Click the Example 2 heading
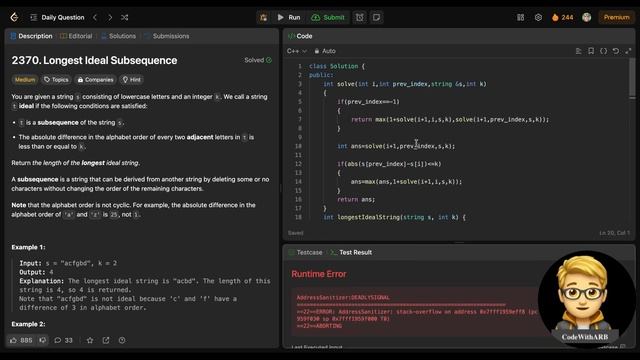This screenshot has width=640, height=360. click(28, 324)
